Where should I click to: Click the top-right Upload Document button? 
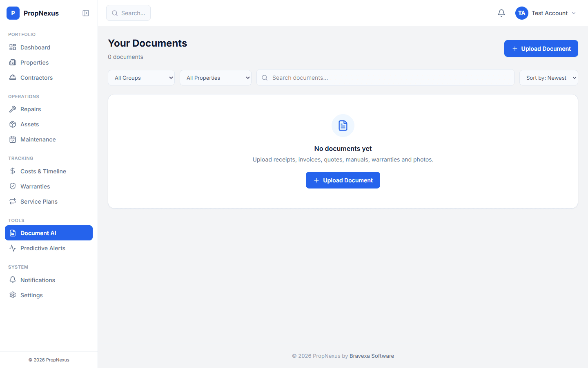tap(541, 49)
